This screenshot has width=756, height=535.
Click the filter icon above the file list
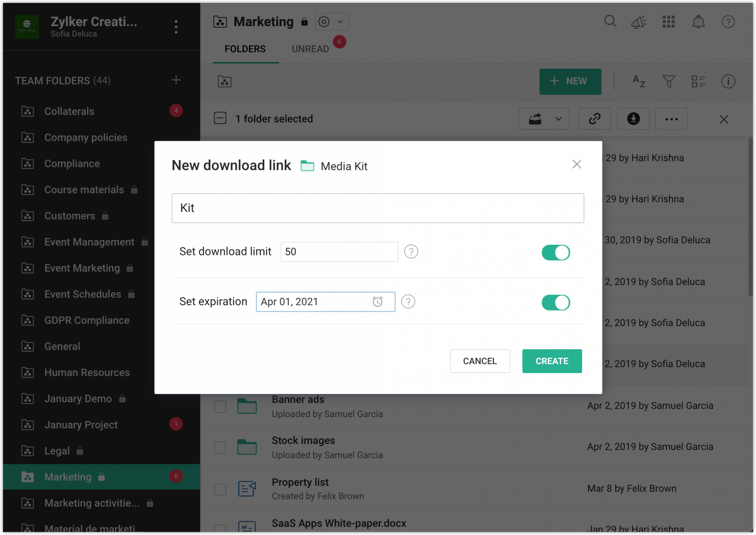668,81
